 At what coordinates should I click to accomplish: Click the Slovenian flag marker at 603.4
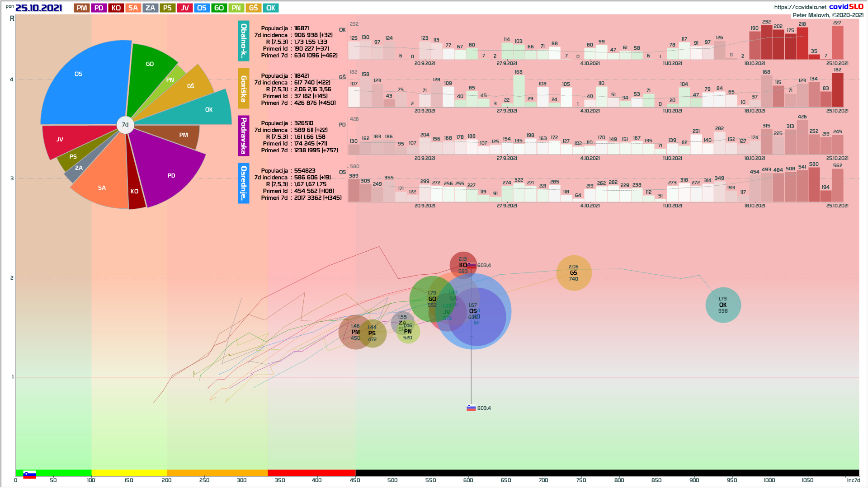click(471, 408)
